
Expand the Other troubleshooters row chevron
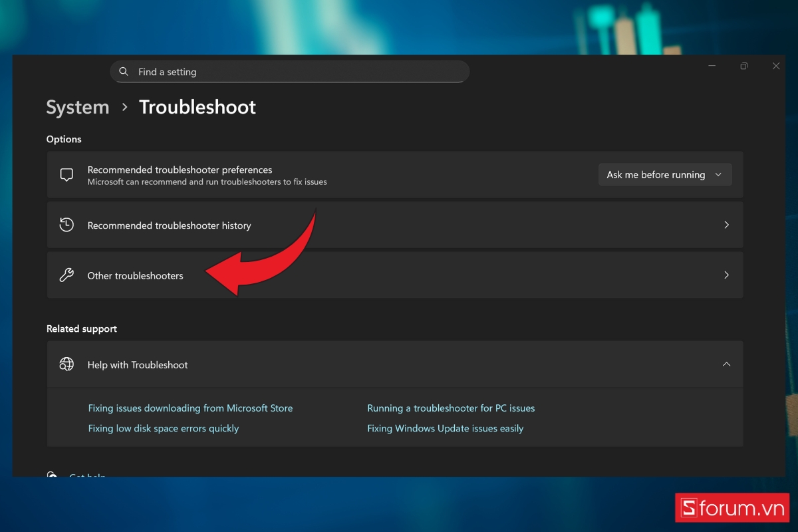[x=726, y=275]
